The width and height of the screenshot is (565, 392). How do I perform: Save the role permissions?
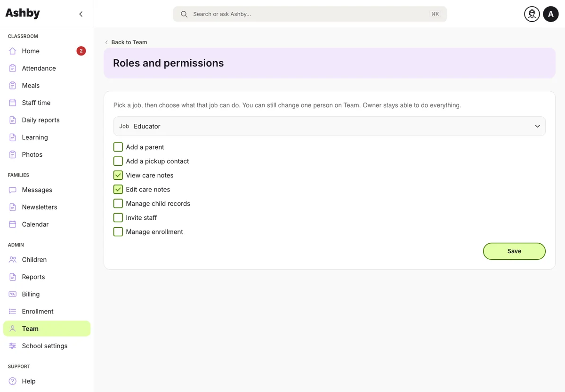click(514, 251)
